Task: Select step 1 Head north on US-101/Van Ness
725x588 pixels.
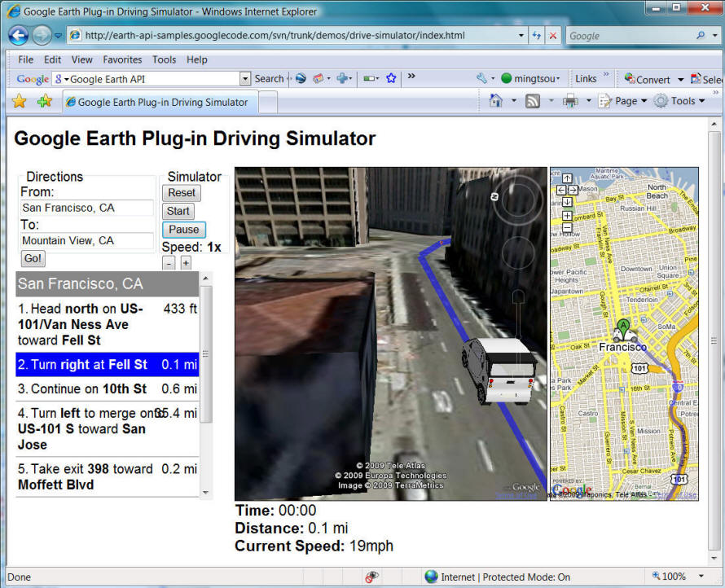Action: (108, 324)
